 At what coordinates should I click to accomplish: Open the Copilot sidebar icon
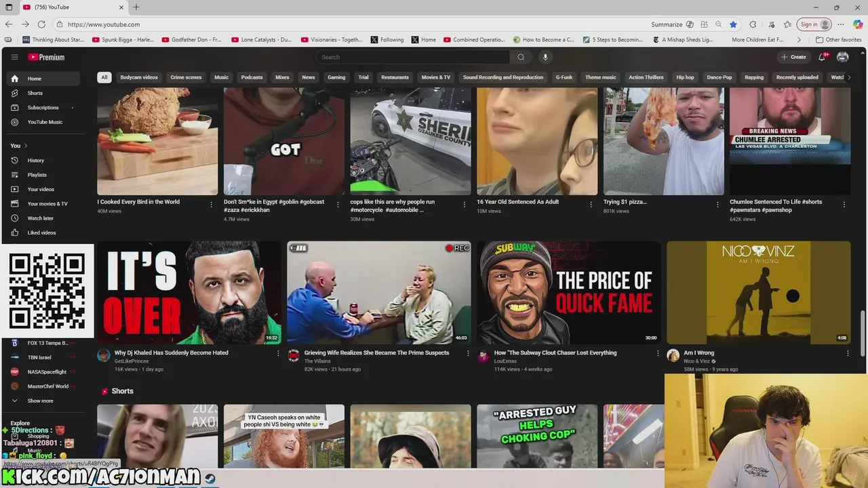tap(858, 24)
